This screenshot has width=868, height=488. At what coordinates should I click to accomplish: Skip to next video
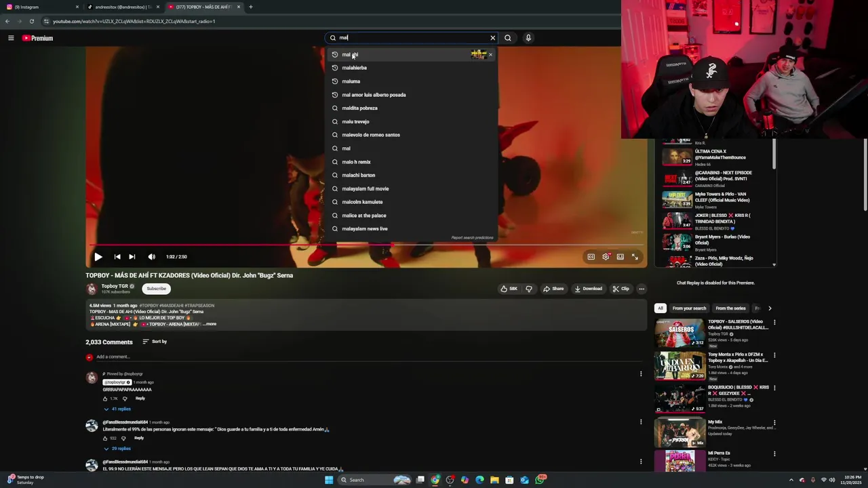click(132, 257)
